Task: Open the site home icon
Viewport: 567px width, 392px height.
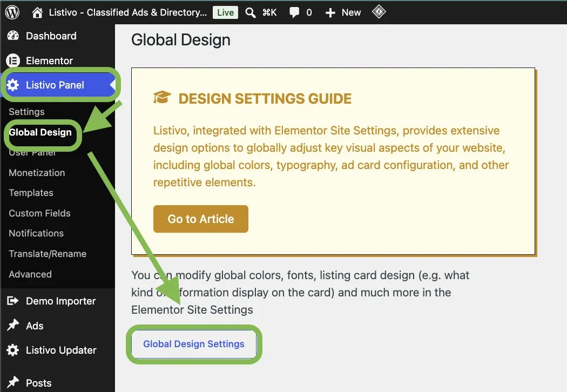Action: [x=37, y=12]
